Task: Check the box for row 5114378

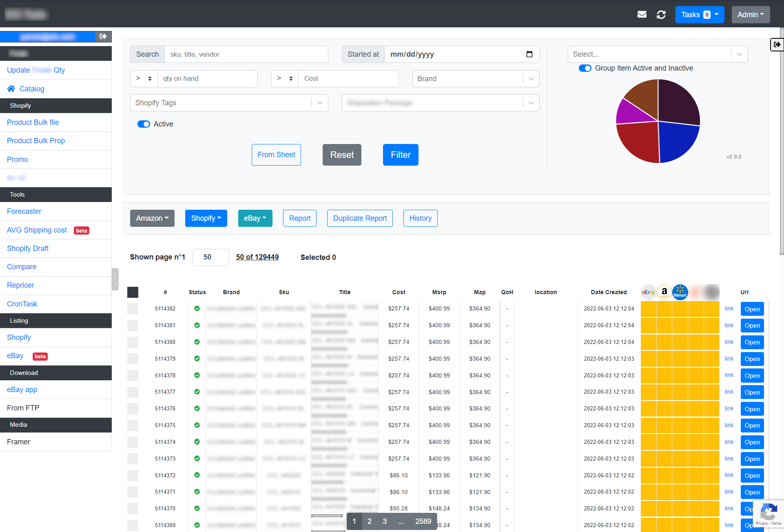Action: click(133, 375)
